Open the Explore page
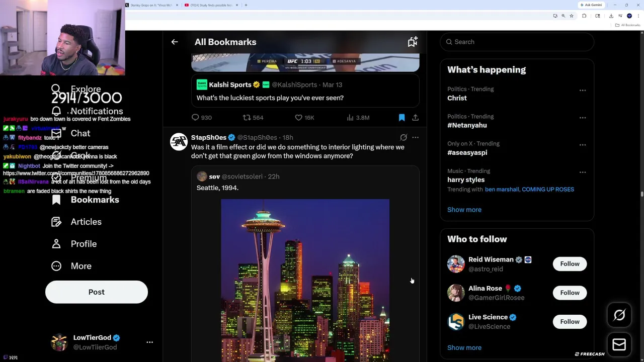Viewport: 644px width, 362px height. click(x=76, y=89)
